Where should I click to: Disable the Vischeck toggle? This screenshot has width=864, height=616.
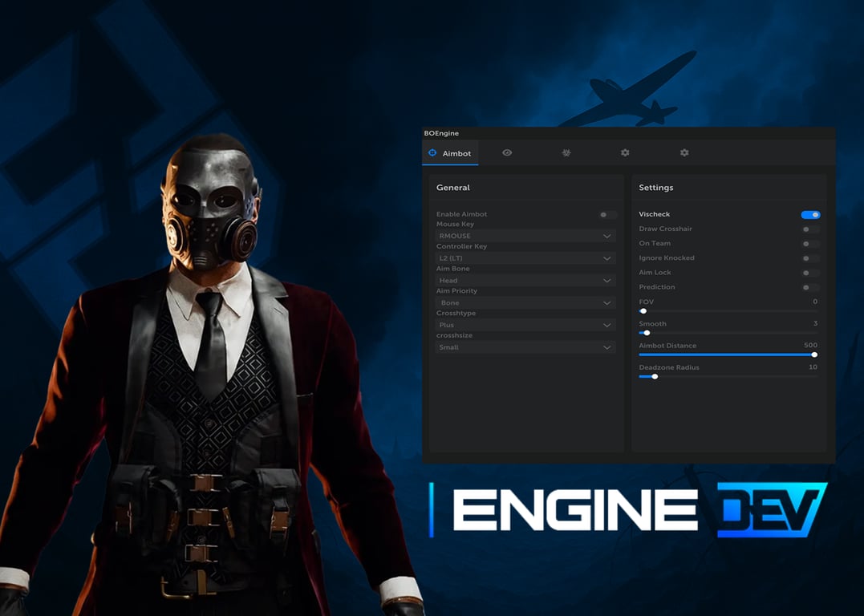811,214
